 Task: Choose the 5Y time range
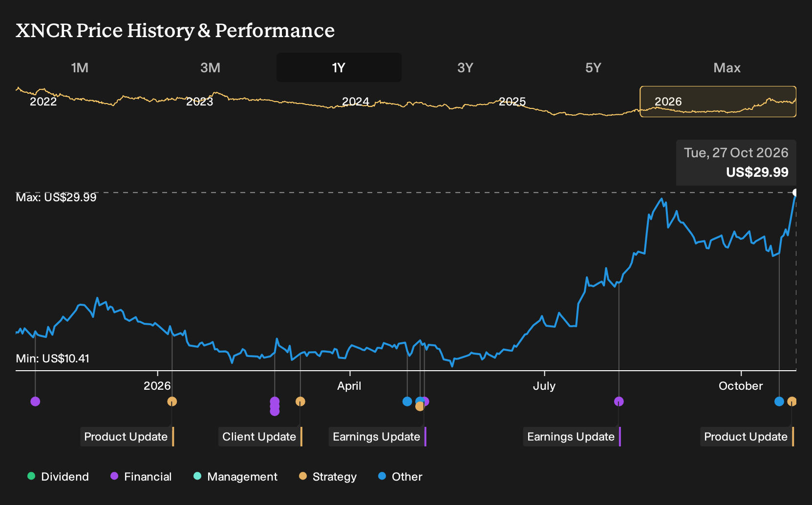pos(593,67)
